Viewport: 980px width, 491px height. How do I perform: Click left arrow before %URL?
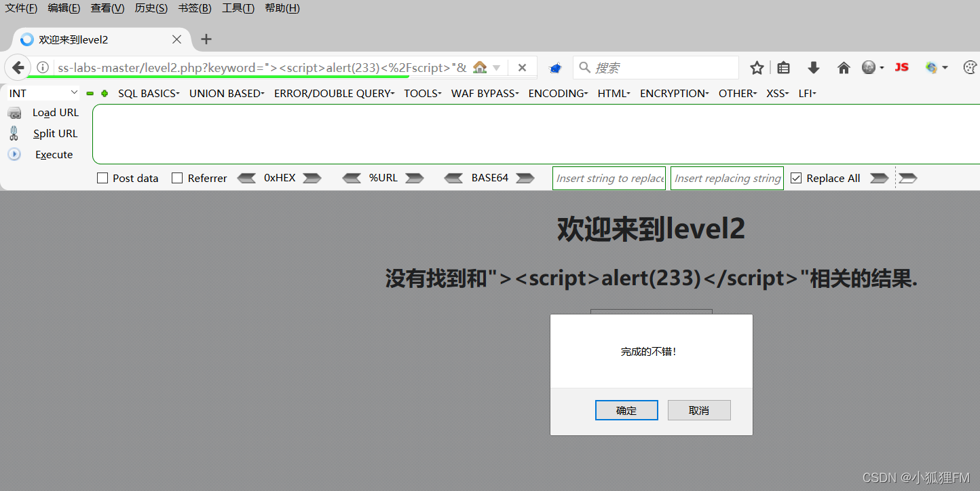pyautogui.click(x=352, y=178)
